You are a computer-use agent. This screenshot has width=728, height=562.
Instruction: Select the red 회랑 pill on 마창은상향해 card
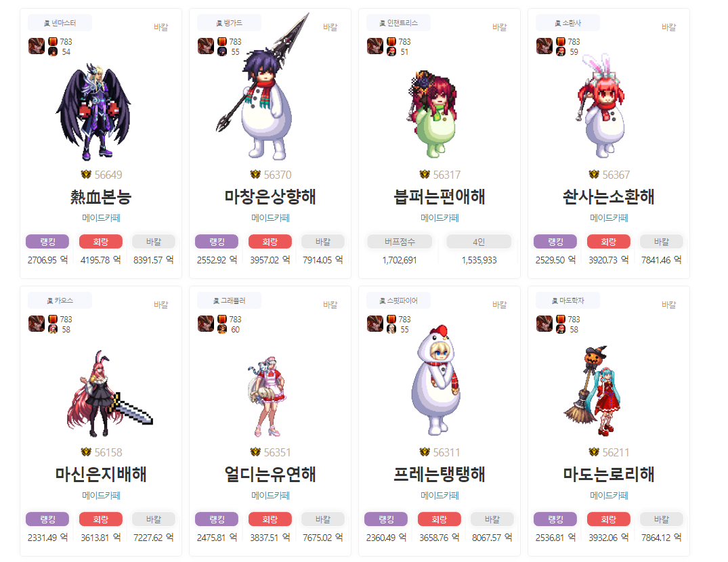point(270,242)
